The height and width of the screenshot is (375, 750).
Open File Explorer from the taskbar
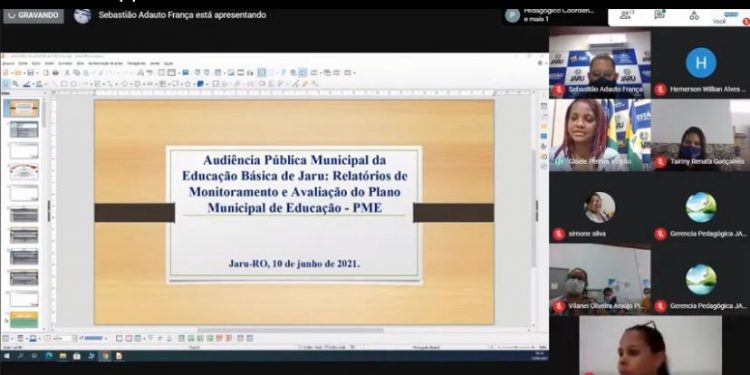pos(63,356)
